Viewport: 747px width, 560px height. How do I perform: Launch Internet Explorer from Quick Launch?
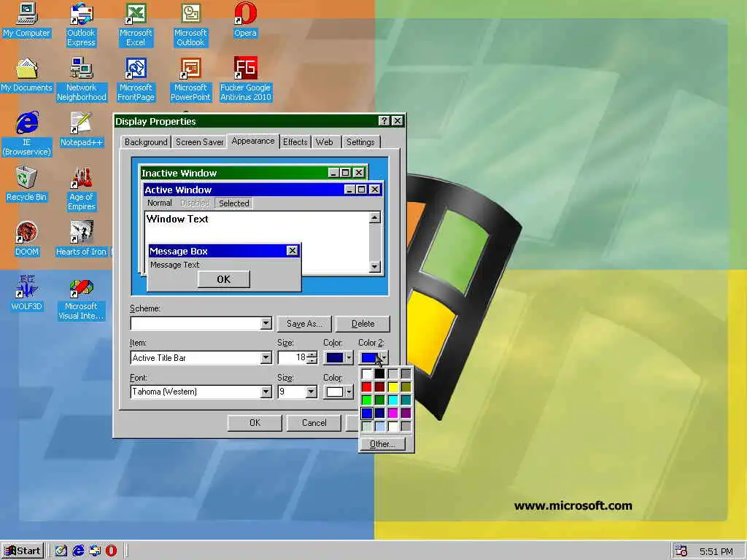pyautogui.click(x=78, y=551)
